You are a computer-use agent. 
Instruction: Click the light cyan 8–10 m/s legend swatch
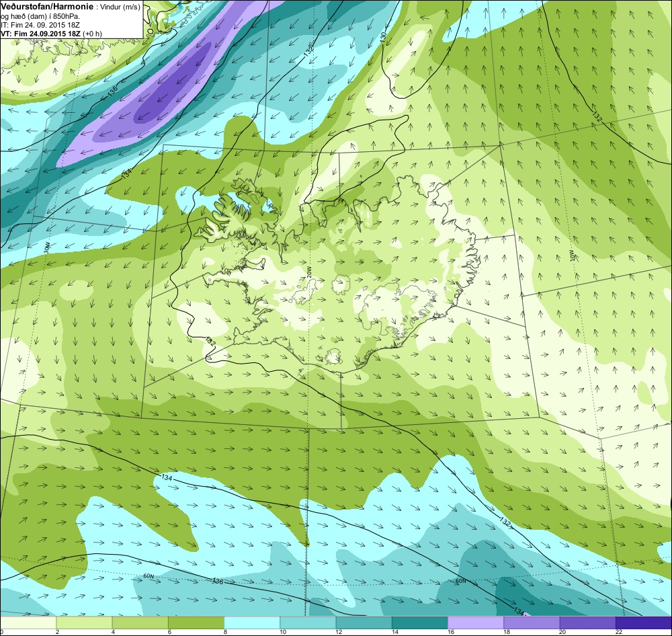[252, 623]
